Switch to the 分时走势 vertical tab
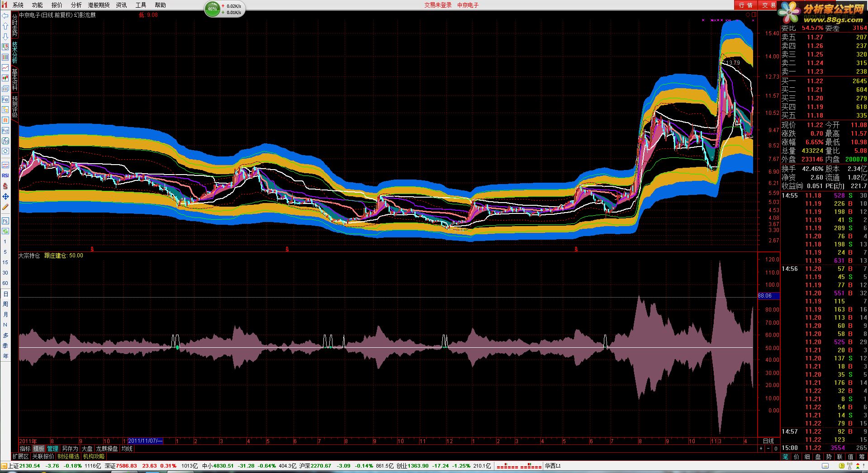 [x=15, y=25]
